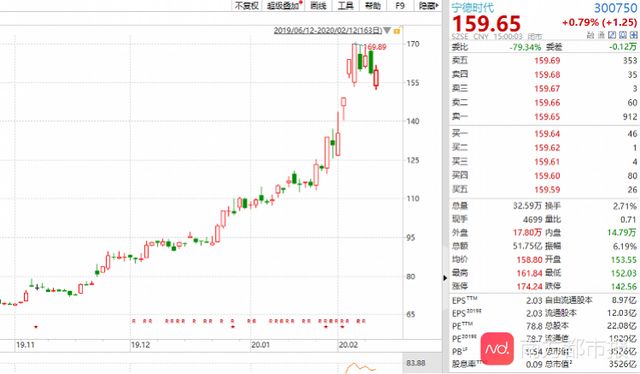640x374 pixels.
Task: Click the 总额 value 51.75亿
Action: [x=527, y=246]
